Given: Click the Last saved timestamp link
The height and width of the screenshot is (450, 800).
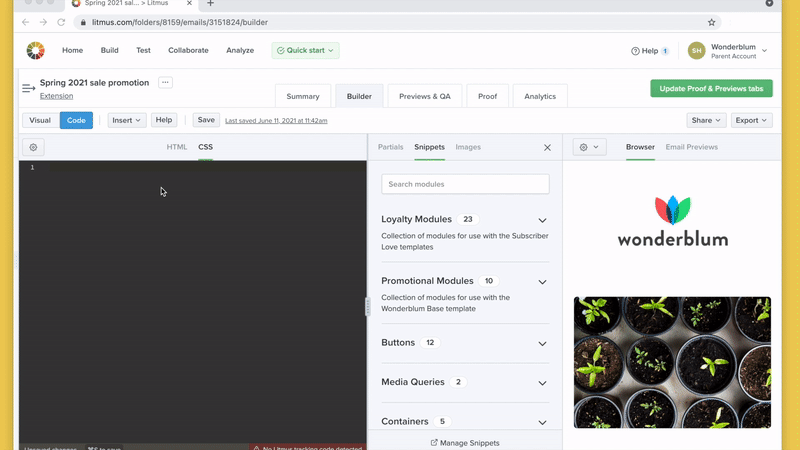Looking at the screenshot, I should [x=276, y=120].
